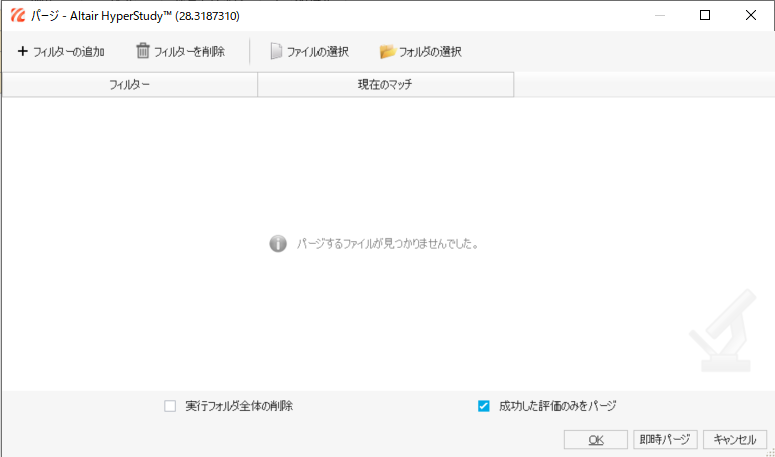Click the document icon for ファイルの選択
The width and height of the screenshot is (775, 457).
tap(276, 51)
